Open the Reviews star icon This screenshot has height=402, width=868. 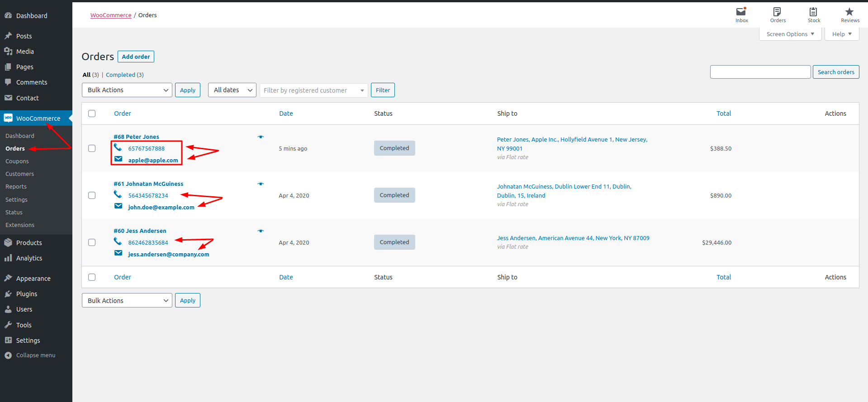849,12
